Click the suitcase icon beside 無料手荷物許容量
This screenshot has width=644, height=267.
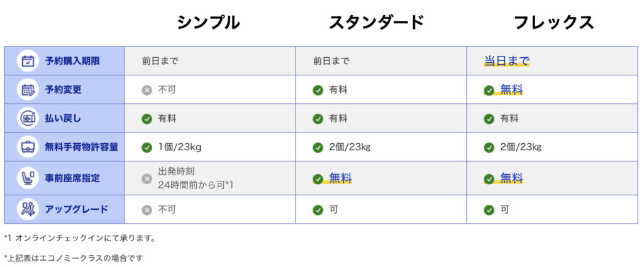coord(28,147)
